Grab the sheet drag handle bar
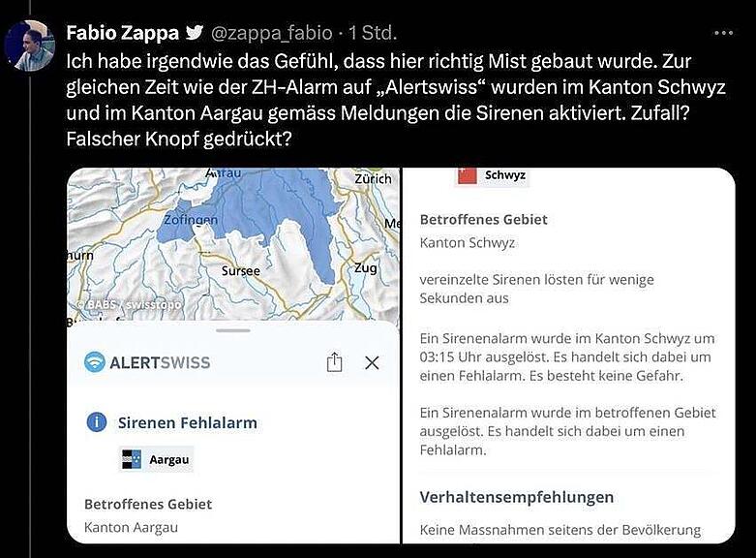 pyautogui.click(x=233, y=330)
